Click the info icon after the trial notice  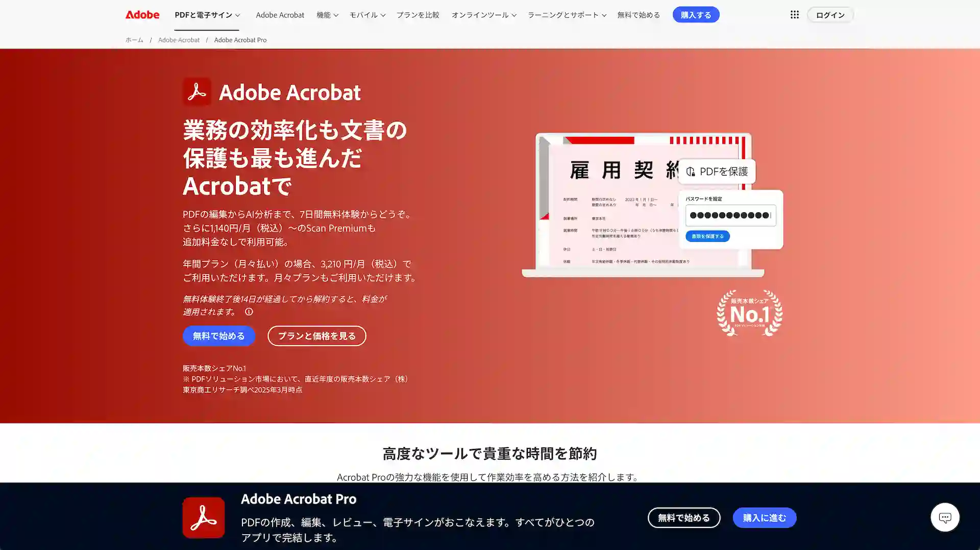click(x=249, y=312)
